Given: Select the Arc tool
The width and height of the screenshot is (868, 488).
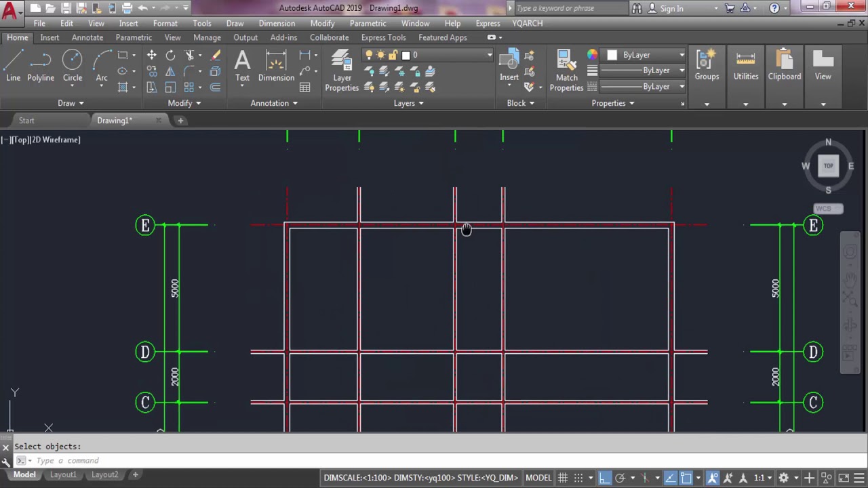Looking at the screenshot, I should 102,66.
